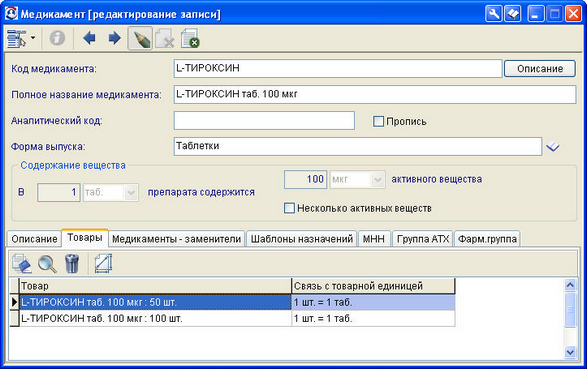Click the vertical scrollbar thumb in the table
The width and height of the screenshot is (587, 369).
click(x=570, y=310)
